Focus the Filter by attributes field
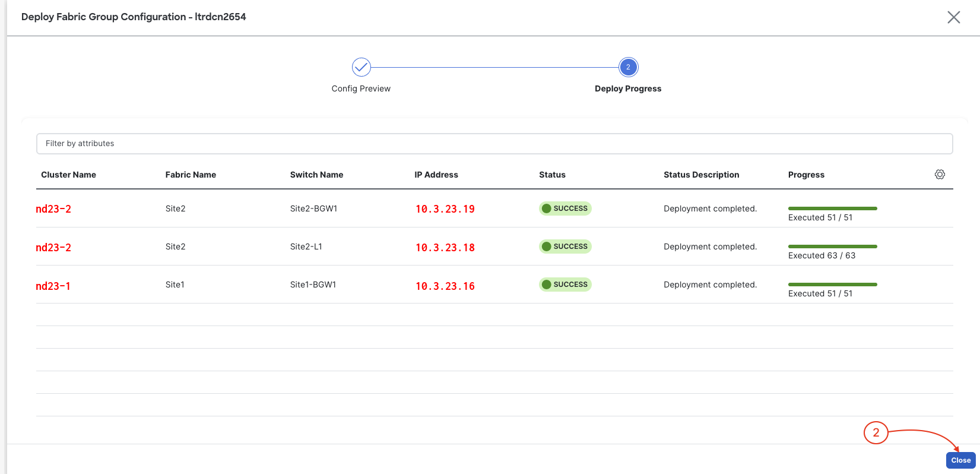Image resolution: width=980 pixels, height=474 pixels. click(494, 144)
